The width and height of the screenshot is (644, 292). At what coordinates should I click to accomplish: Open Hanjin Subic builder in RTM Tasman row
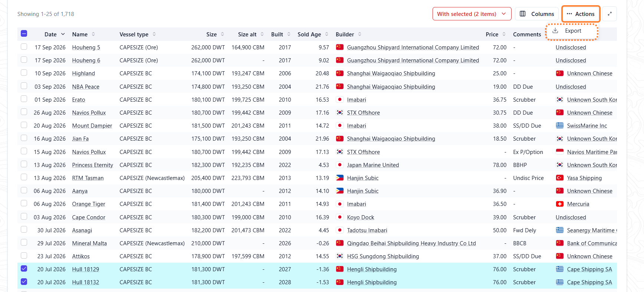tap(362, 178)
